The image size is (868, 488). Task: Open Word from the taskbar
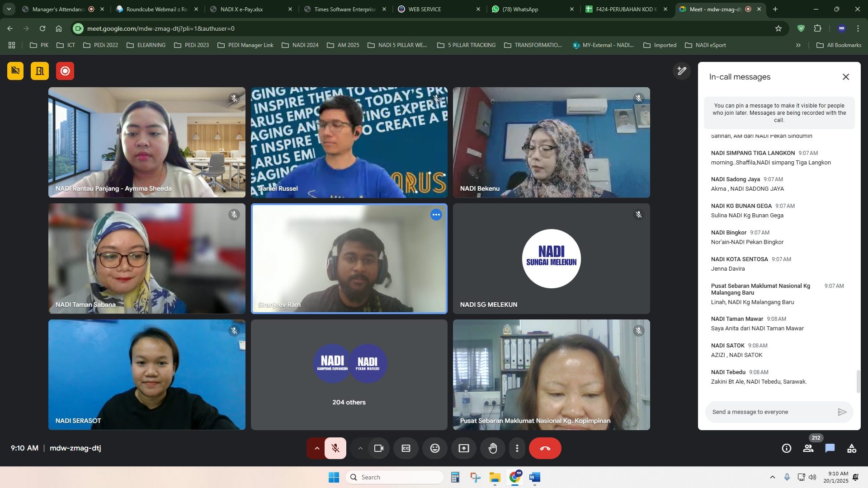coord(534,477)
